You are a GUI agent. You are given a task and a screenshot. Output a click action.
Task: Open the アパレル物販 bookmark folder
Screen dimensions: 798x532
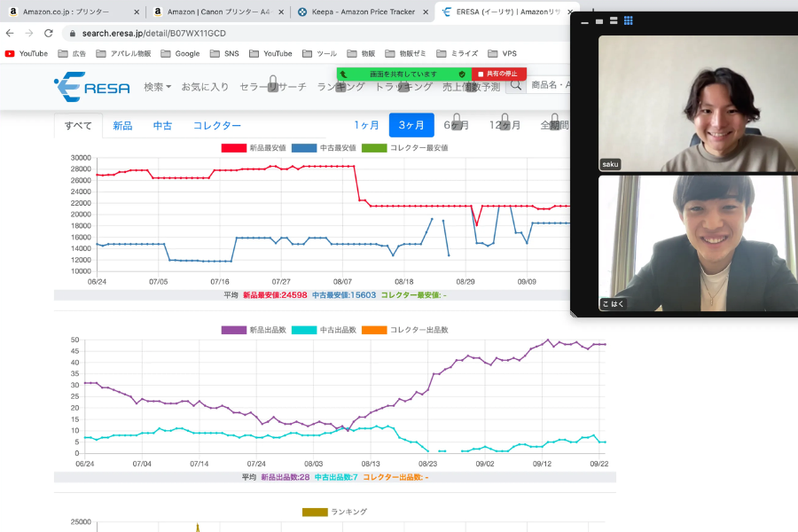tap(123, 53)
